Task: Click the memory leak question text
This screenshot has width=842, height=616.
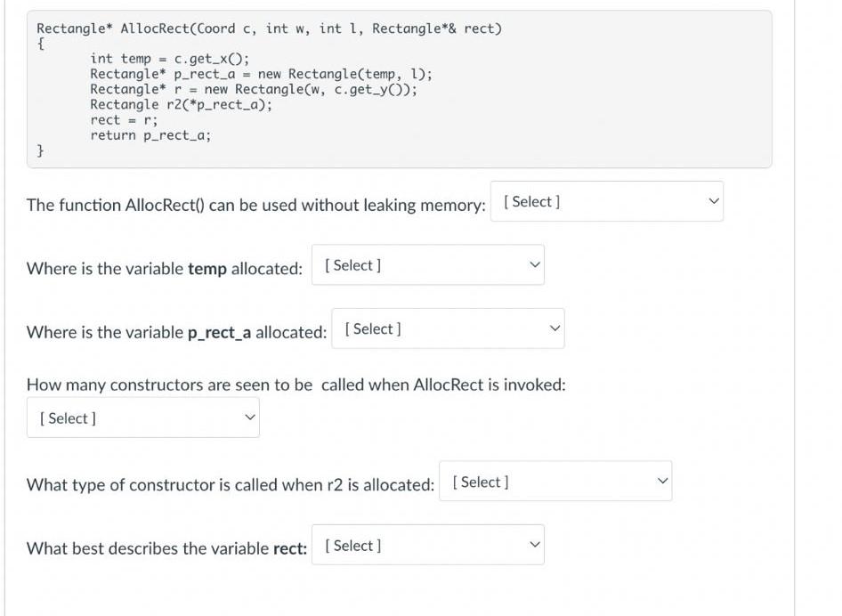Action: [256, 205]
